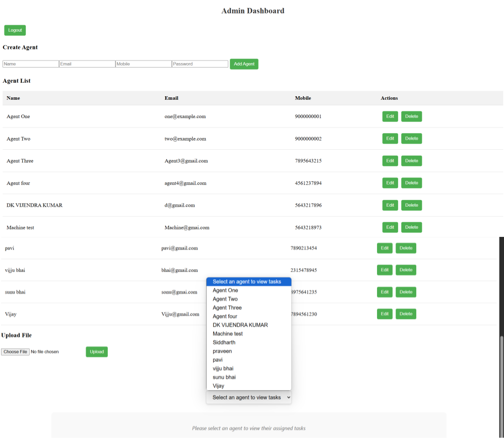
Task: Click the Upload button
Action: (97, 352)
